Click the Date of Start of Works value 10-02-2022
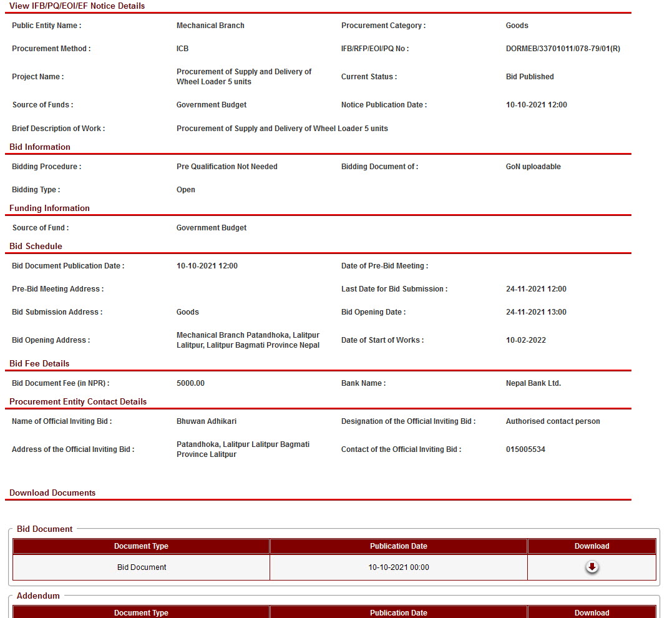This screenshot has height=618, width=672. (x=527, y=340)
